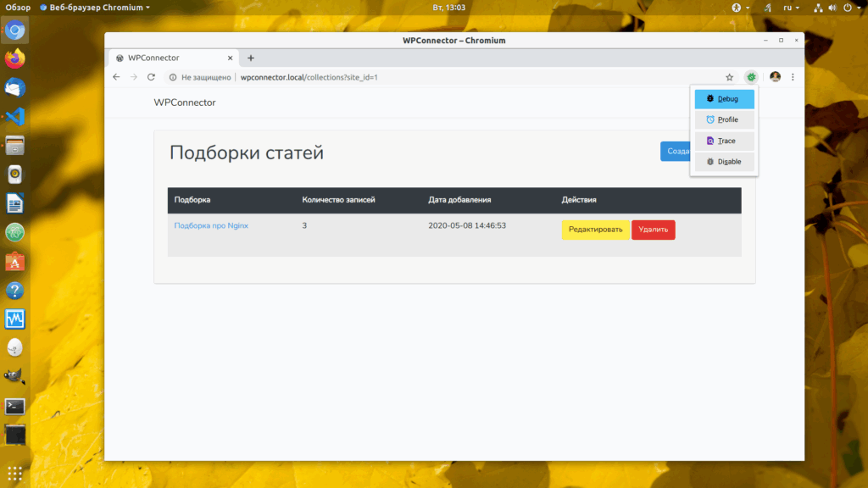This screenshot has width=868, height=488.
Task: Choose Disable in the Xdebug menu
Action: click(724, 162)
